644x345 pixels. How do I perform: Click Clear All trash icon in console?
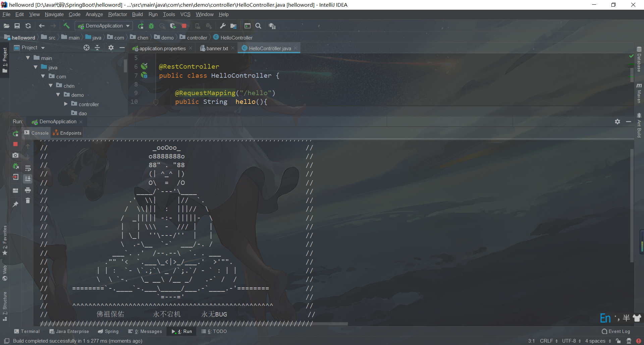point(28,201)
